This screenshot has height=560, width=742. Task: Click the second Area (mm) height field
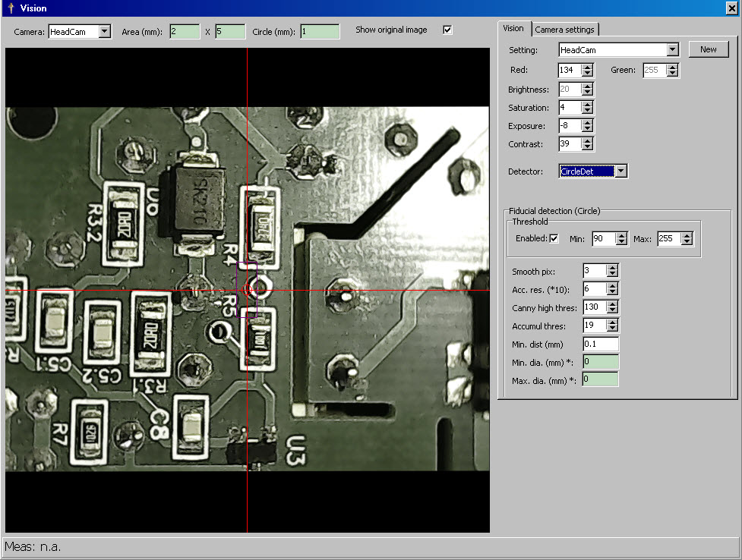coord(230,32)
